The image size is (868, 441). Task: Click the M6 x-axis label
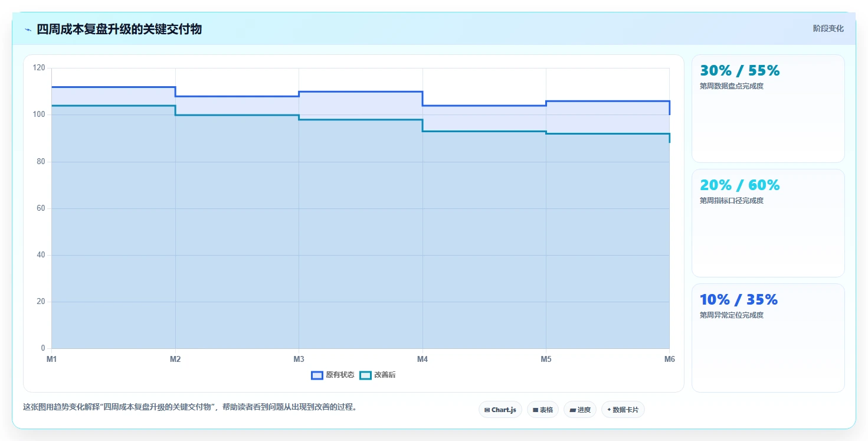[x=669, y=359]
